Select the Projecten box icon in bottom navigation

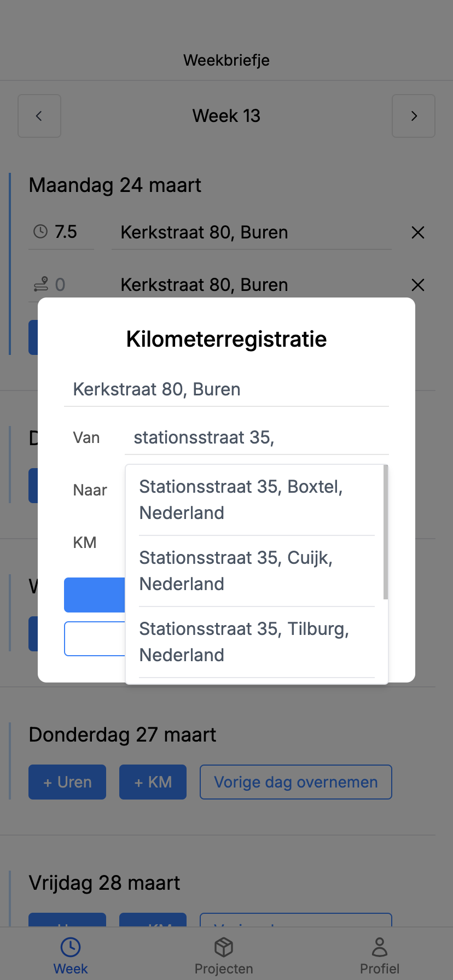224,943
